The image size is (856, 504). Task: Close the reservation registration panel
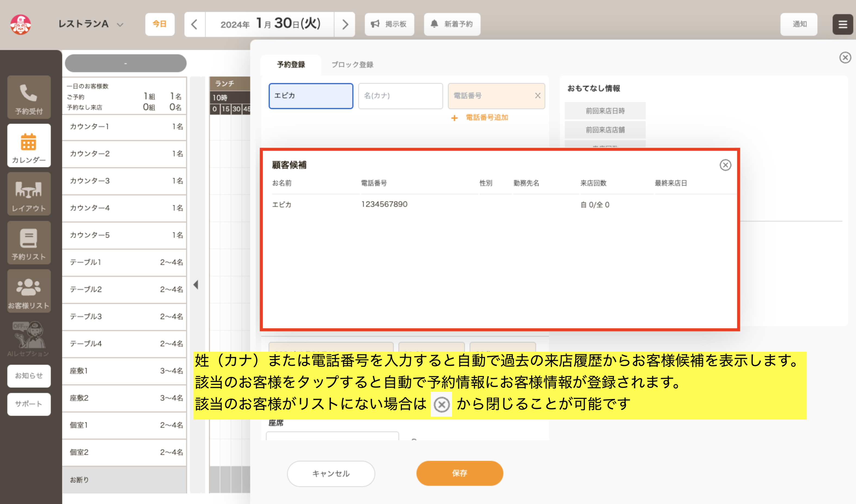(845, 57)
